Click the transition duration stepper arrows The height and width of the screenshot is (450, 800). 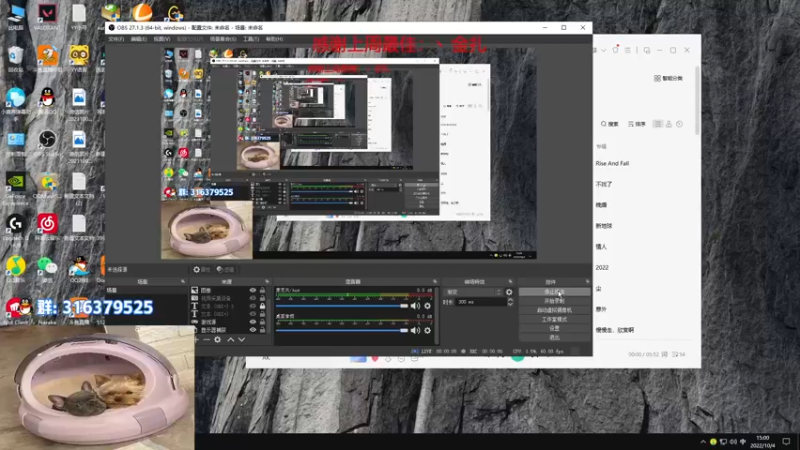510,302
